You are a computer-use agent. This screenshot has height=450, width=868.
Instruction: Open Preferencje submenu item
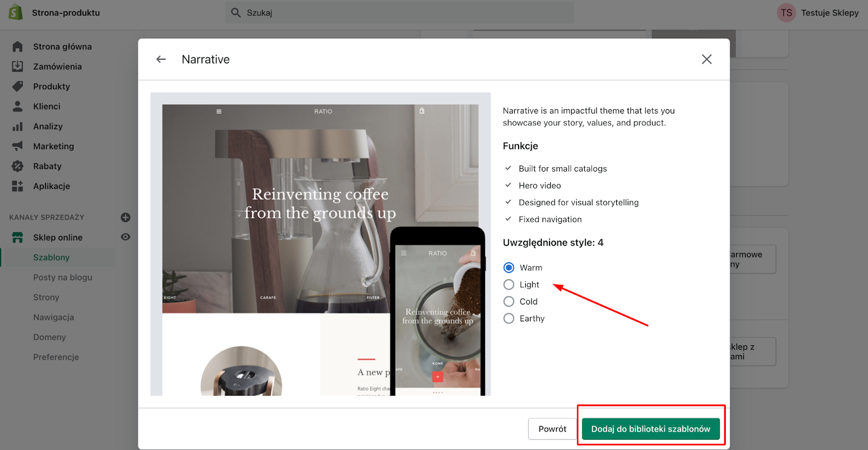56,357
